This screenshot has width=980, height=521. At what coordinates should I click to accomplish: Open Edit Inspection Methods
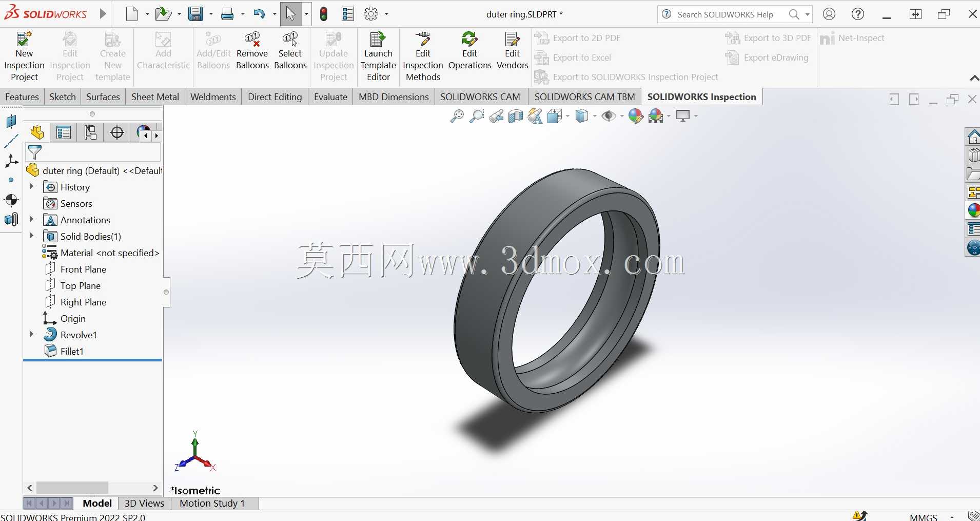(x=423, y=56)
